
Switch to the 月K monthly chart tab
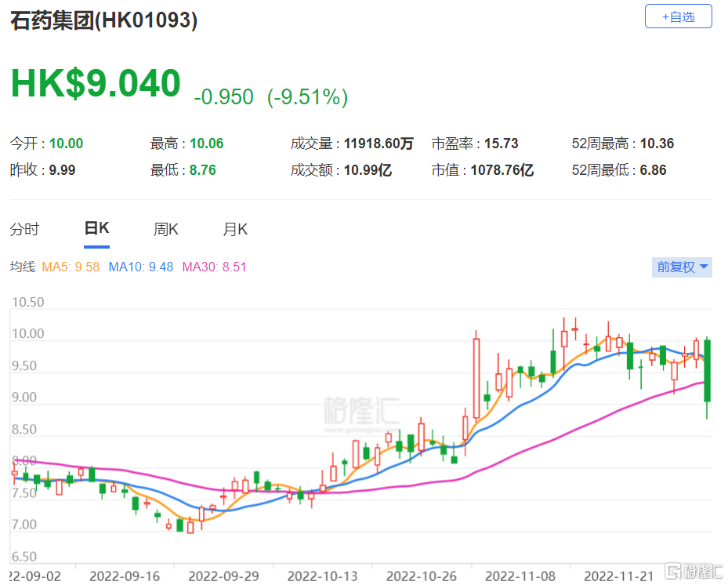coord(235,229)
